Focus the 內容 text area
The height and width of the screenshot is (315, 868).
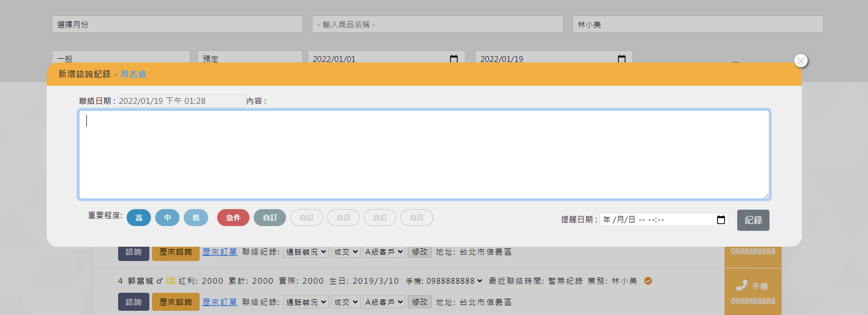tap(424, 155)
